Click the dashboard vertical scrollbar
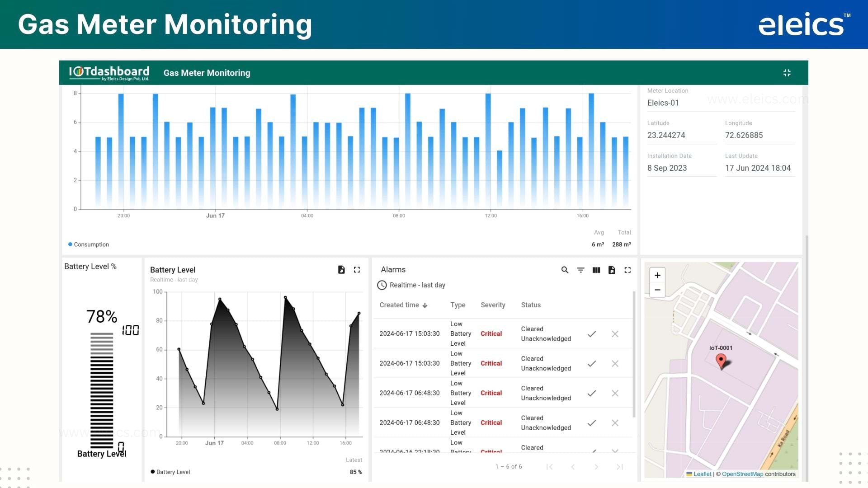 pyautogui.click(x=807, y=358)
